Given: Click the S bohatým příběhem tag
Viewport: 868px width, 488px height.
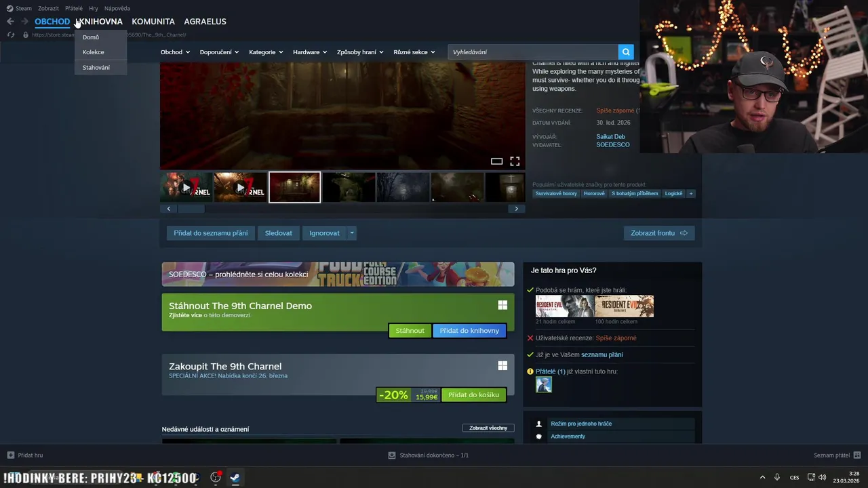Looking at the screenshot, I should 635,194.
